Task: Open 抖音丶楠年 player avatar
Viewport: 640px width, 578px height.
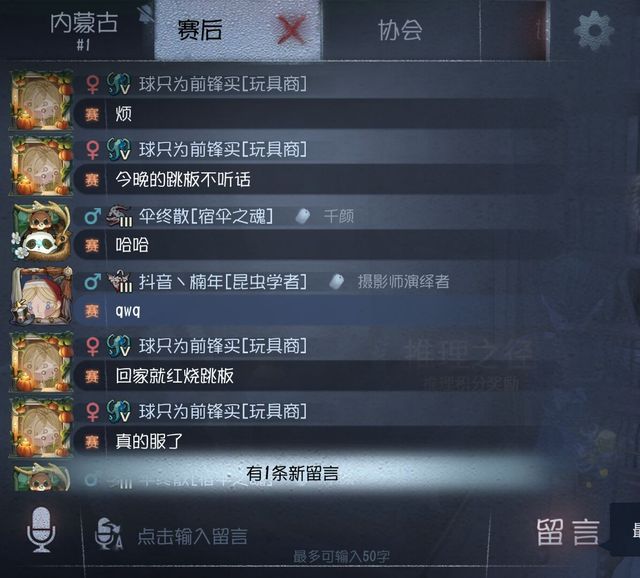Action: [x=41, y=296]
